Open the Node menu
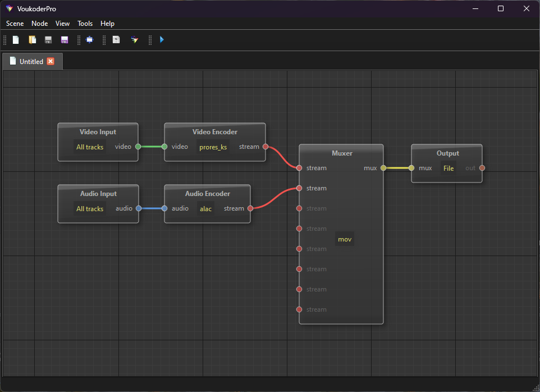The image size is (540, 392). [x=40, y=24]
